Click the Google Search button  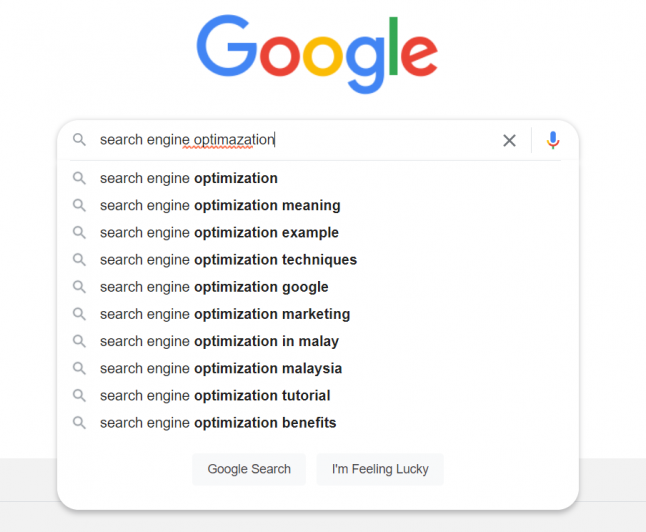(249, 469)
